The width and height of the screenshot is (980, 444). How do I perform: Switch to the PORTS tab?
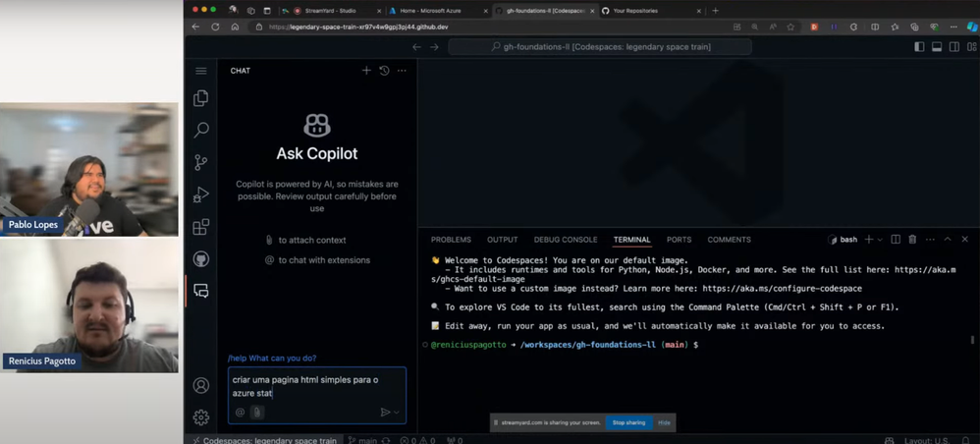tap(679, 240)
